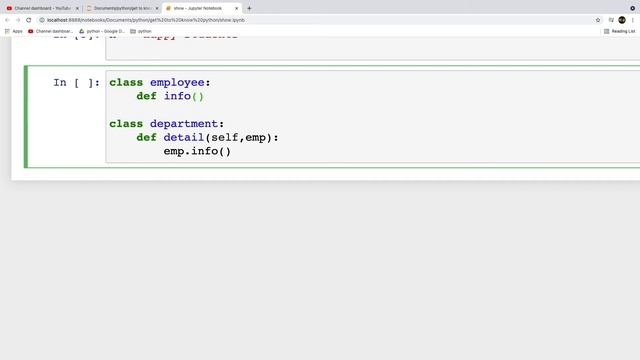Open the Chrome three-dot menu
Image resolution: width=640 pixels, height=360 pixels.
pyautogui.click(x=633, y=20)
